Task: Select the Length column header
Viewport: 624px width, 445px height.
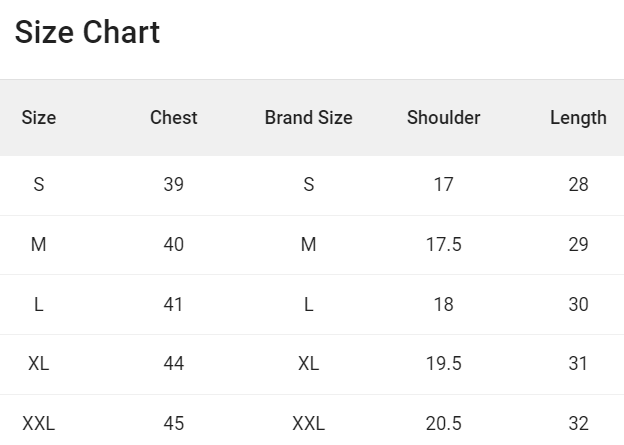Action: 579,118
